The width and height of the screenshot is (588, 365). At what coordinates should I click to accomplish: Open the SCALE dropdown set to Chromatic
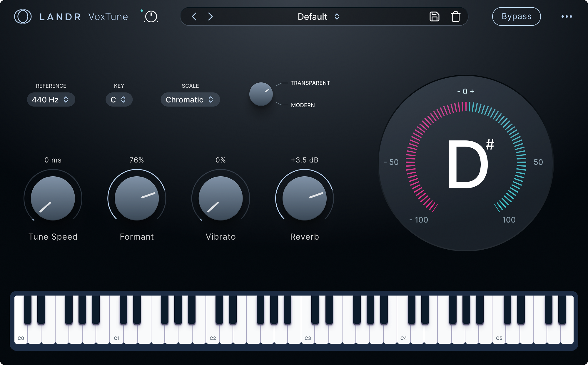tap(190, 100)
